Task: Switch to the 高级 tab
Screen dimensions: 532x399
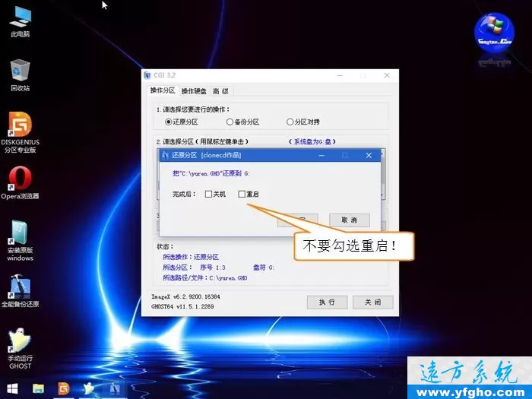Action: pos(221,91)
